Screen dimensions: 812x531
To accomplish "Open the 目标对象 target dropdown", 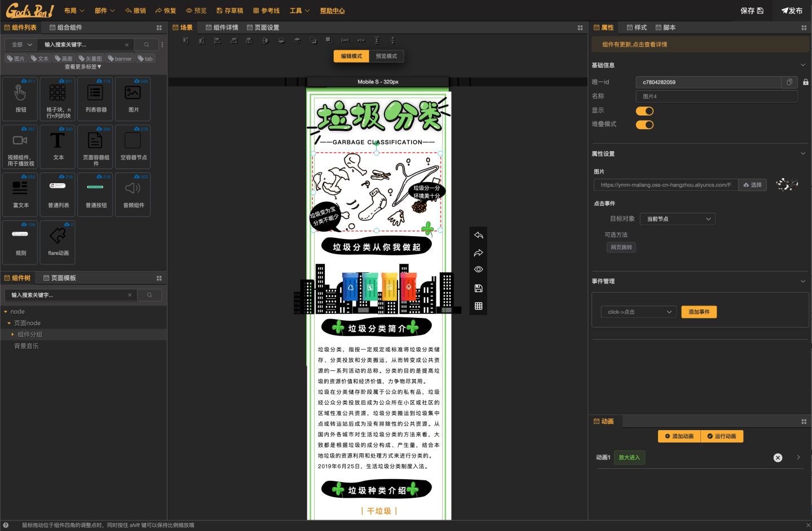I will tap(678, 219).
